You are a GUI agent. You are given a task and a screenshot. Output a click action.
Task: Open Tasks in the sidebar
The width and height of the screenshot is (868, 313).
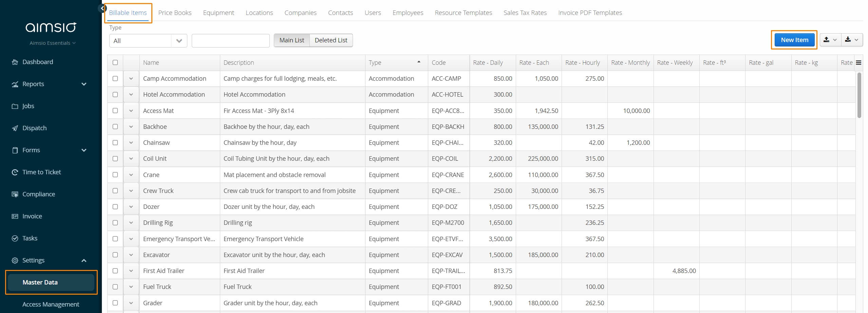pos(30,238)
